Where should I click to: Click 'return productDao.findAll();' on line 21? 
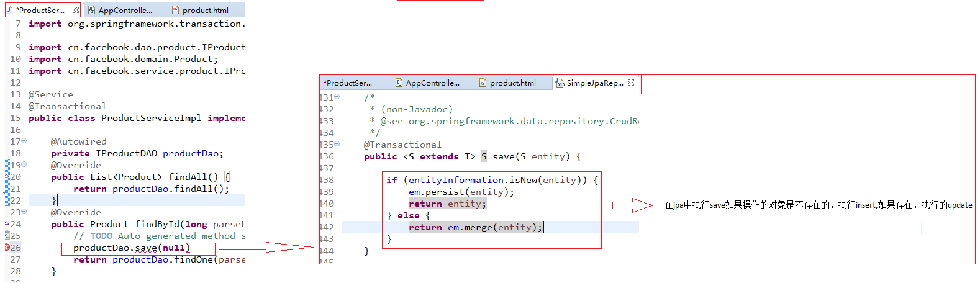(152, 189)
